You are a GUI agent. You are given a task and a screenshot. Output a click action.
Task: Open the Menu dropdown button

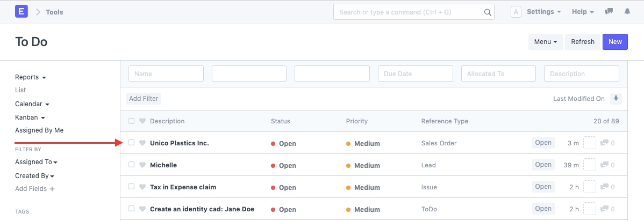coord(546,42)
